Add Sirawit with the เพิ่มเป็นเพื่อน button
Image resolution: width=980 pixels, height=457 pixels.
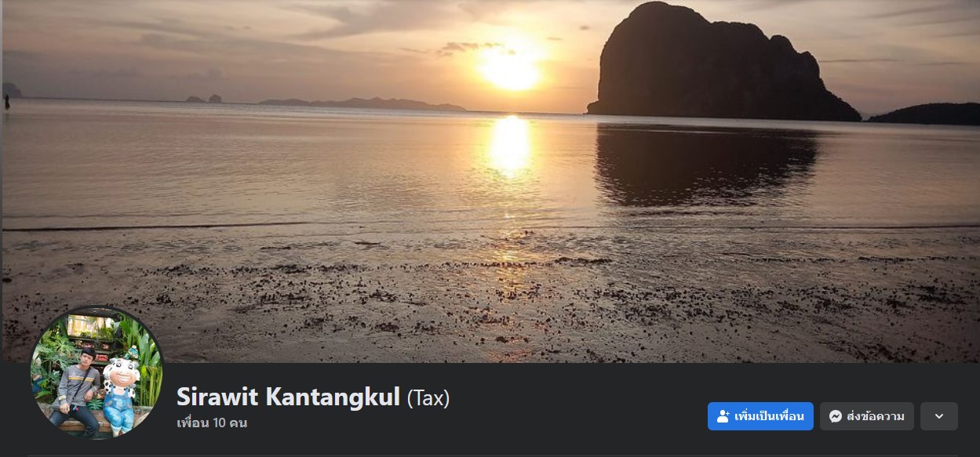point(760,416)
